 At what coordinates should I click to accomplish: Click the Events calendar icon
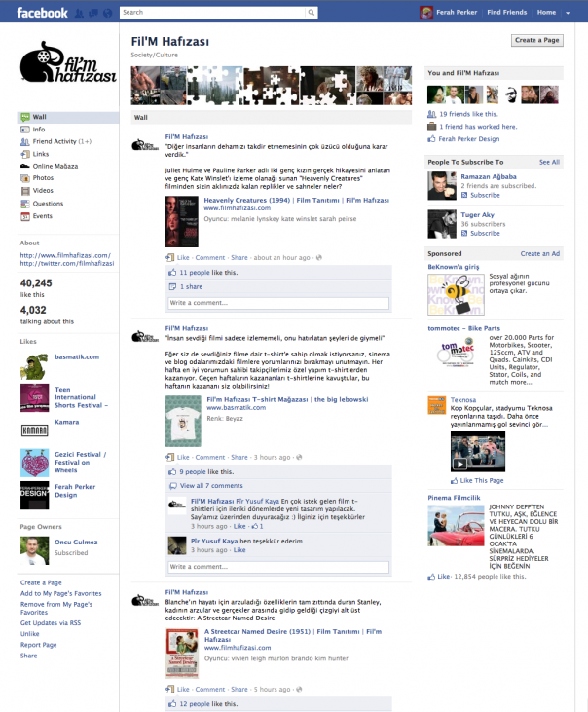tap(25, 216)
